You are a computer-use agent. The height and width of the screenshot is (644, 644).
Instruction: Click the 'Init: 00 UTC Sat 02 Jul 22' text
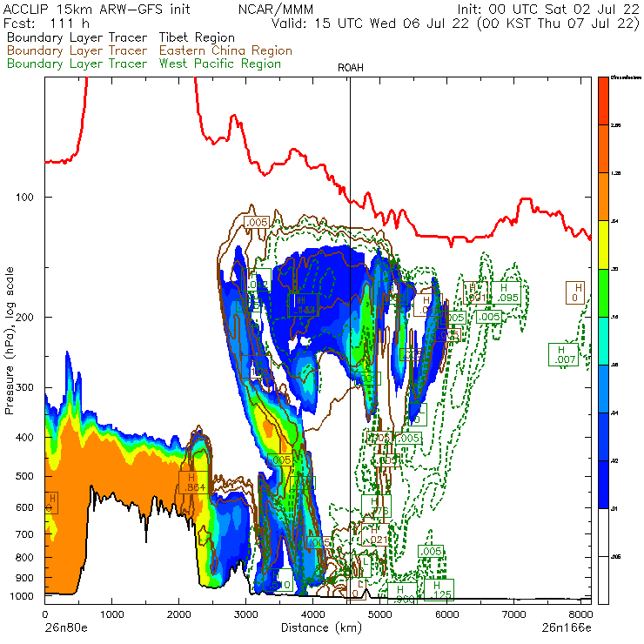point(549,9)
